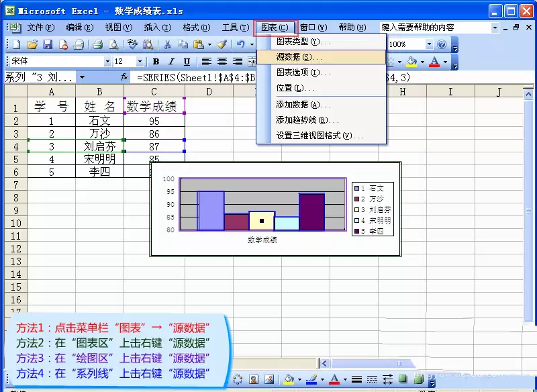
Task: Open a file with the Open folder icon
Action: click(32, 44)
